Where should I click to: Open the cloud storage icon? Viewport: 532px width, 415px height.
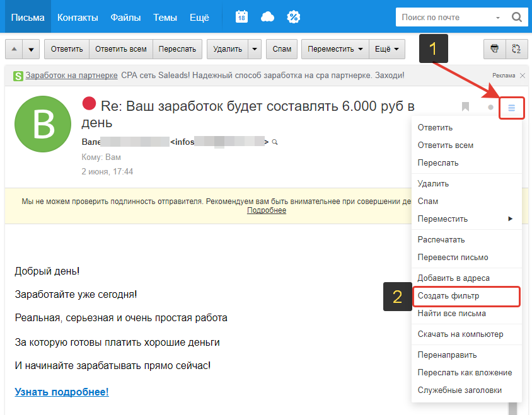267,17
